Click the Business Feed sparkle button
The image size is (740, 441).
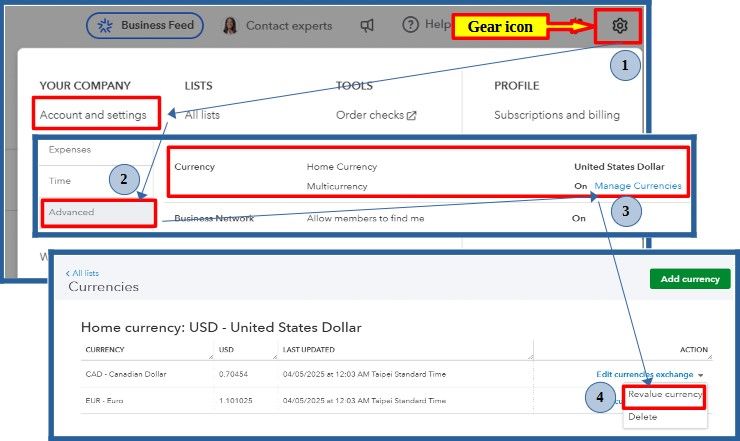(x=145, y=25)
